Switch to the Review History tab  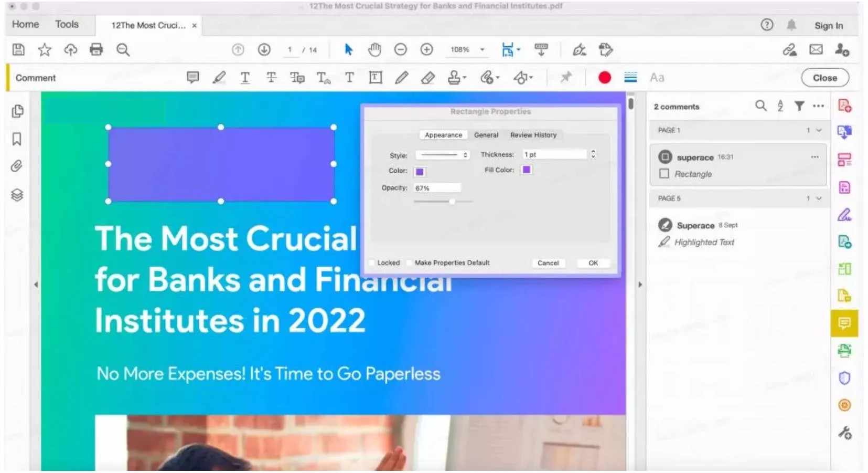(533, 135)
